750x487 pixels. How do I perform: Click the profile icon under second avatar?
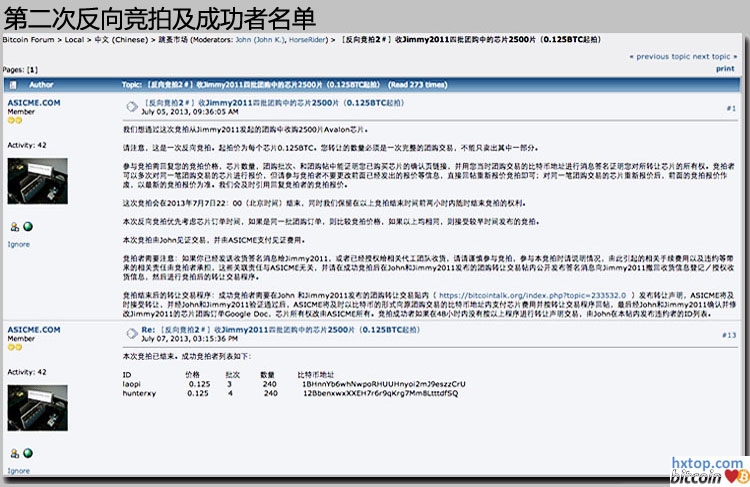14,453
